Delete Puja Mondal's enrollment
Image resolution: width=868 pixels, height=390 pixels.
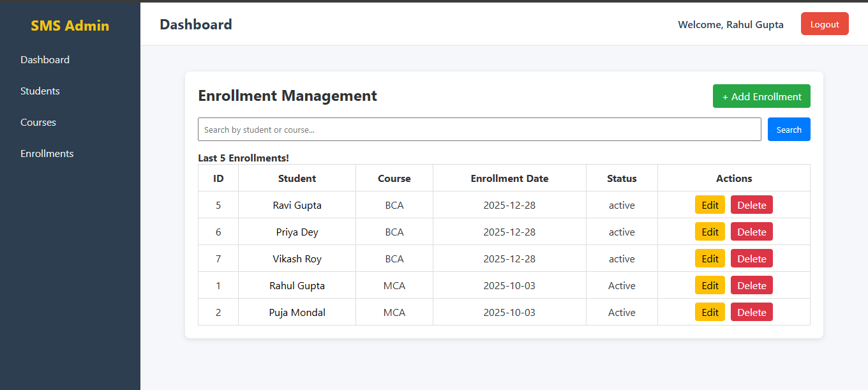752,312
